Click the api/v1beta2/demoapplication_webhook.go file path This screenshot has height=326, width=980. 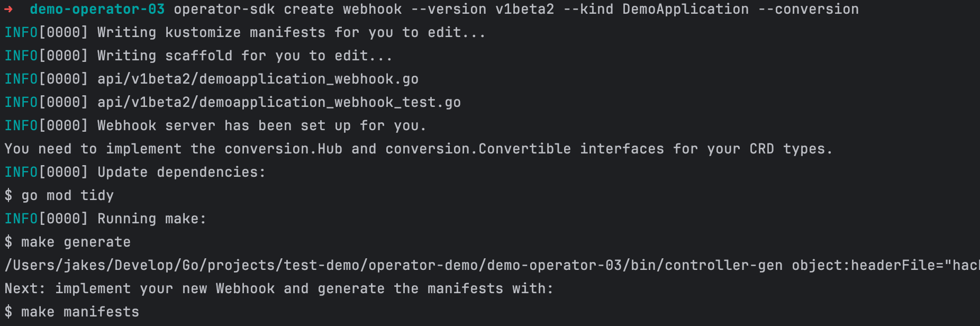point(258,79)
